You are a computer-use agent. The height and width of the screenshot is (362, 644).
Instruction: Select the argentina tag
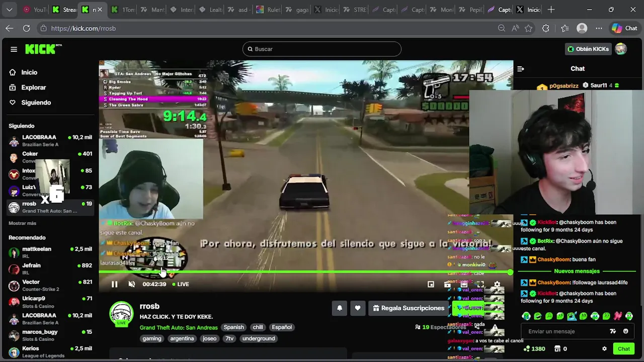(182, 339)
